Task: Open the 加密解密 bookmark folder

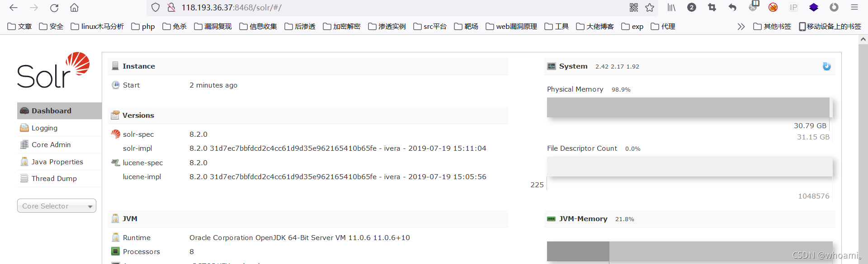Action: pos(342,27)
